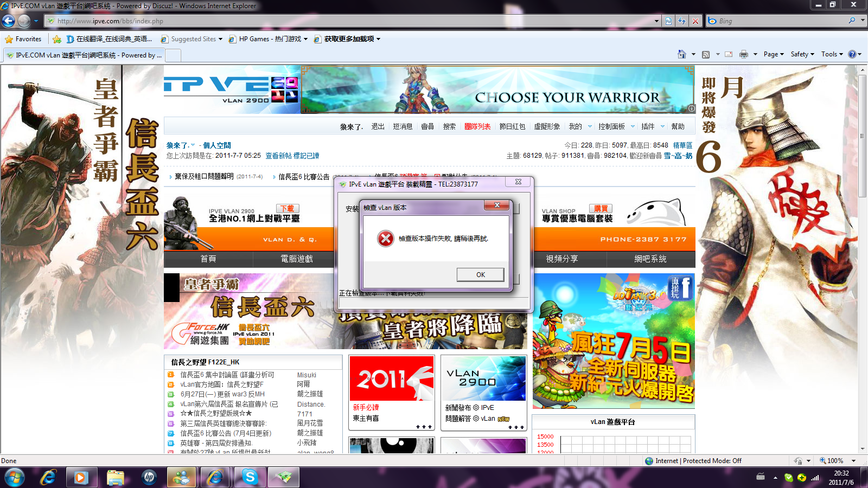Click the Home icon in command bar
Image resolution: width=868 pixels, height=488 pixels.
(x=682, y=54)
